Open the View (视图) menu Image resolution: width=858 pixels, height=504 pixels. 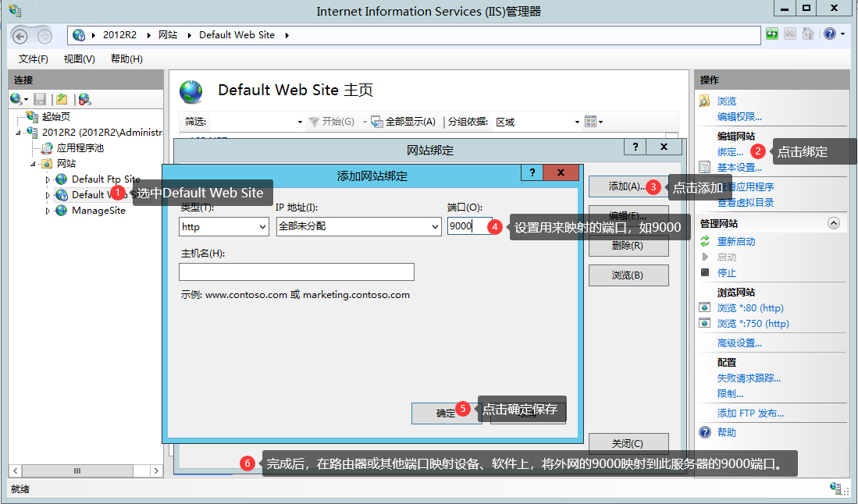coord(80,59)
